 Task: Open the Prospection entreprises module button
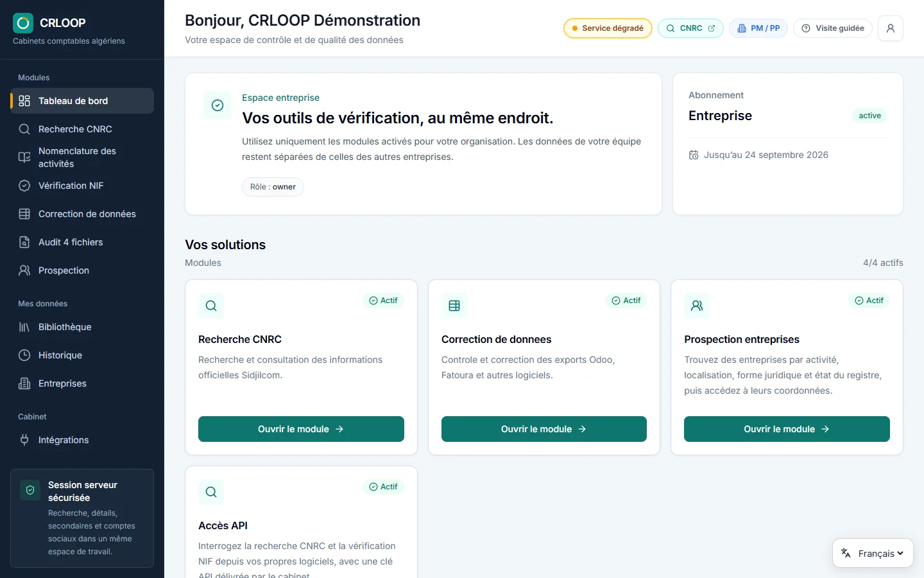[787, 429]
